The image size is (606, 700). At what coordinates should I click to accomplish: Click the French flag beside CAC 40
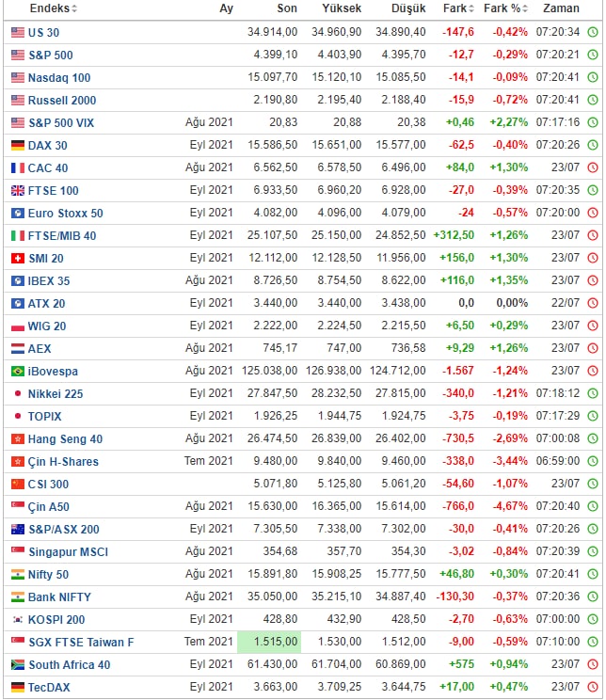[x=18, y=167]
